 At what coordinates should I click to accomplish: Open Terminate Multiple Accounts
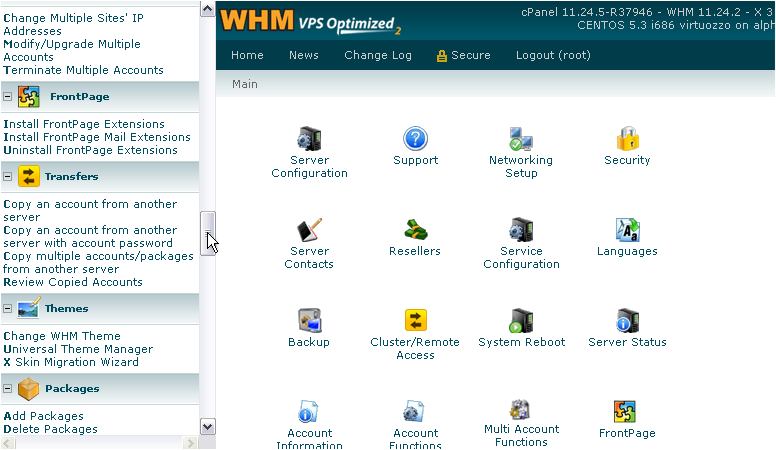coord(83,70)
